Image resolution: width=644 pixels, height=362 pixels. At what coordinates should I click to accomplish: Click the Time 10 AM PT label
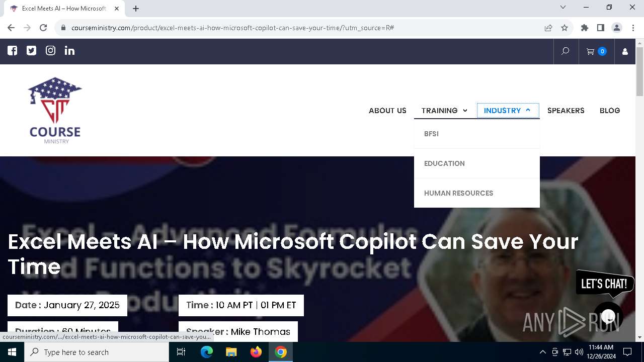241,305
